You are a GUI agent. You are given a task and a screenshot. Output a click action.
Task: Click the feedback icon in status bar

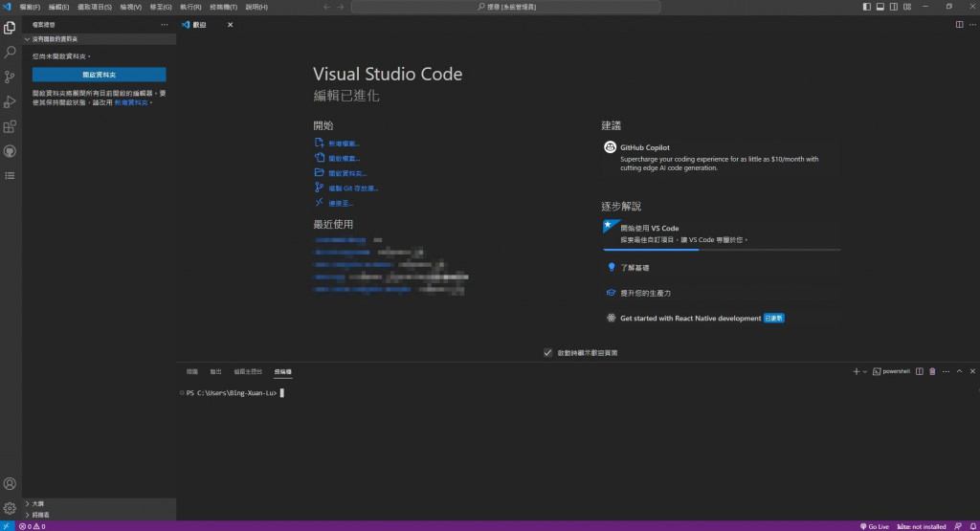pos(958,526)
